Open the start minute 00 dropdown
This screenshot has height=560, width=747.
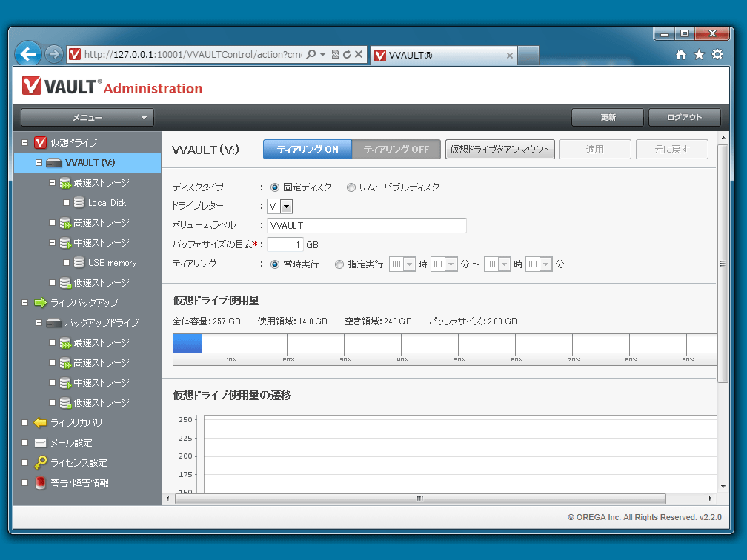[451, 264]
